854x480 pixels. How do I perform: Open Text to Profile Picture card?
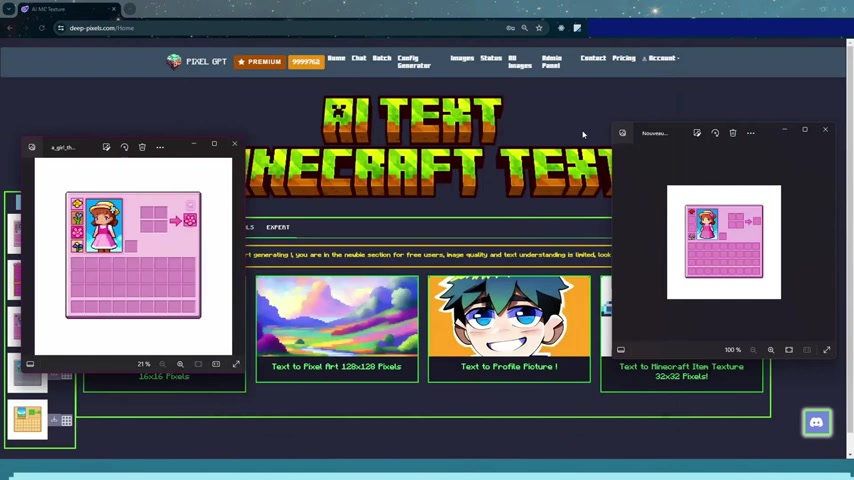pos(509,329)
